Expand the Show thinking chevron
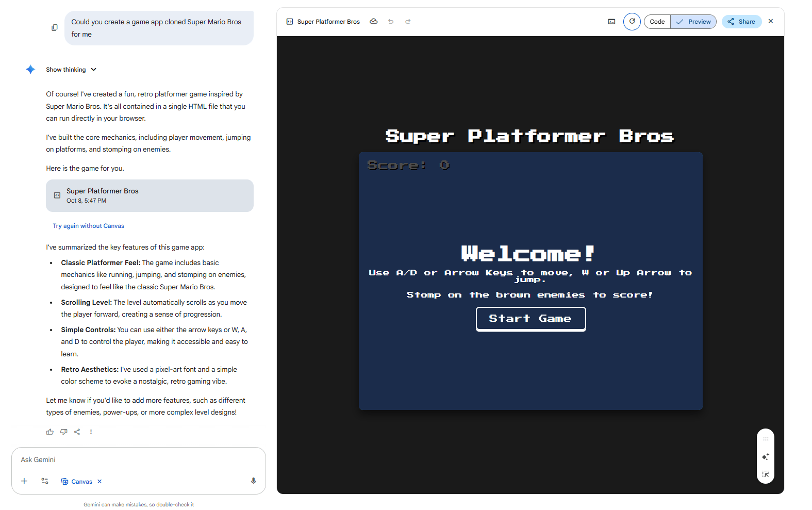Image resolution: width=812 pixels, height=510 pixels. (x=93, y=70)
